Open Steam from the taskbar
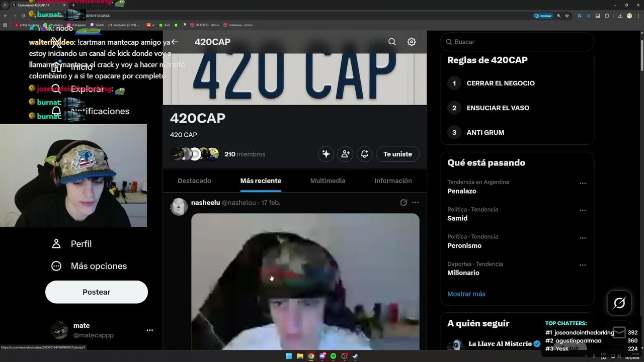This screenshot has height=362, width=644. [355, 356]
